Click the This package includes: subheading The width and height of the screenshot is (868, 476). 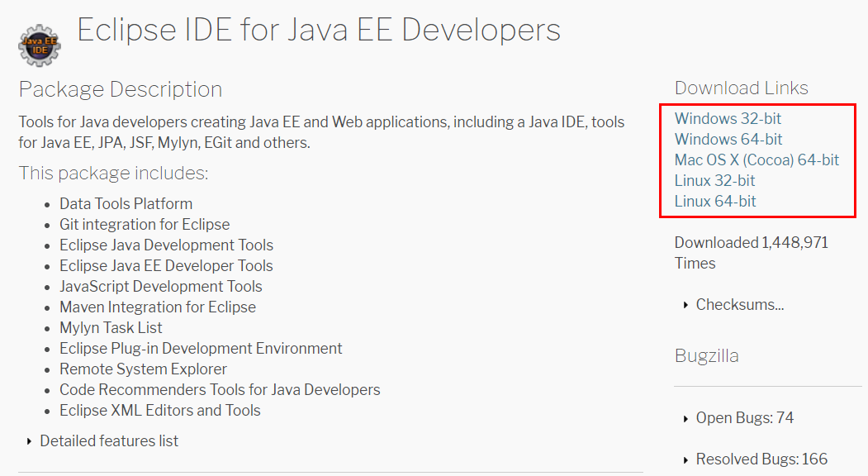tap(113, 174)
